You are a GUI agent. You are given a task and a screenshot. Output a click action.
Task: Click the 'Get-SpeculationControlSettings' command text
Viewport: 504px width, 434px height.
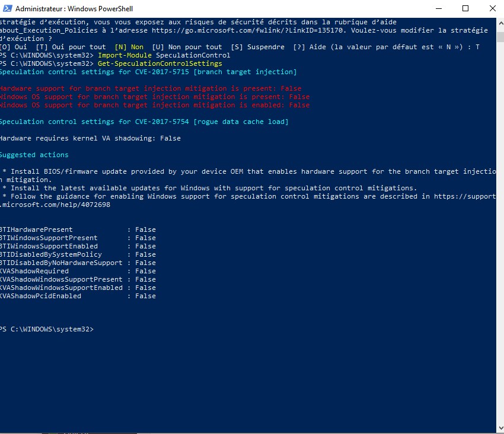pyautogui.click(x=160, y=63)
